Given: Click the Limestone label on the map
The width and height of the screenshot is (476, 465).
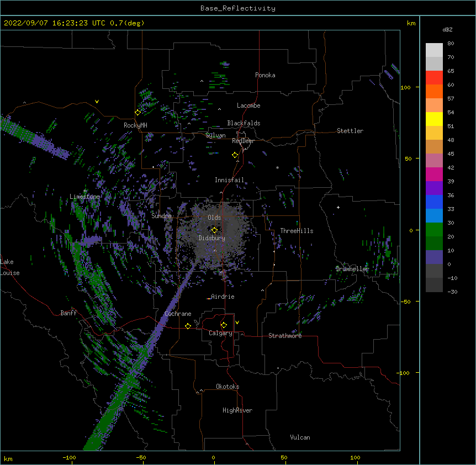Looking at the screenshot, I should (84, 197).
